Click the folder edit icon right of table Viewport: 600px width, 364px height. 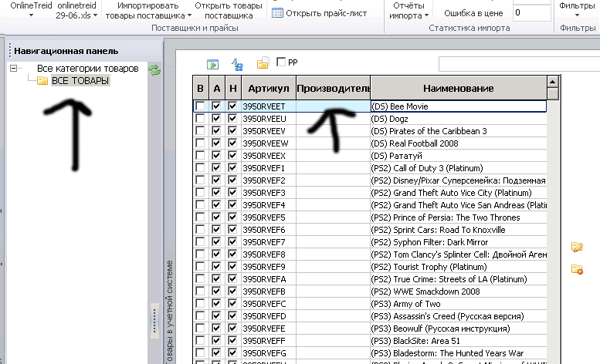577,247
